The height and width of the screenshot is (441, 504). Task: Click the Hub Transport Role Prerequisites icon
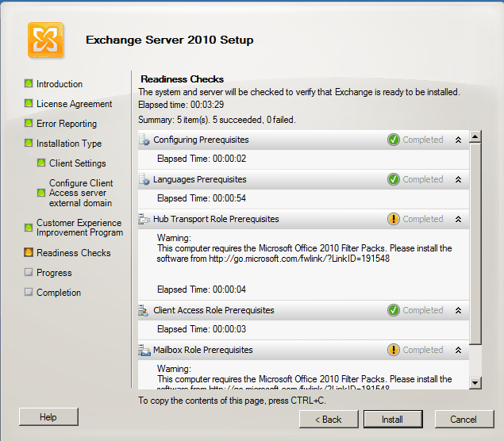[144, 219]
